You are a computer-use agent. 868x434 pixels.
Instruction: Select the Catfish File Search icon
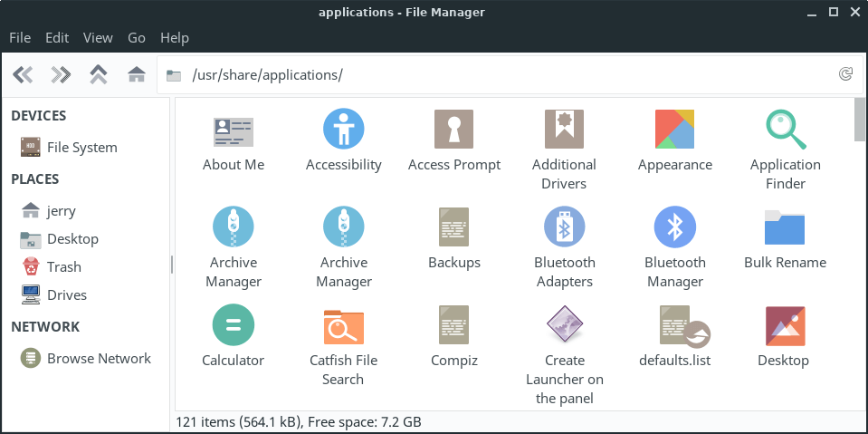point(344,325)
